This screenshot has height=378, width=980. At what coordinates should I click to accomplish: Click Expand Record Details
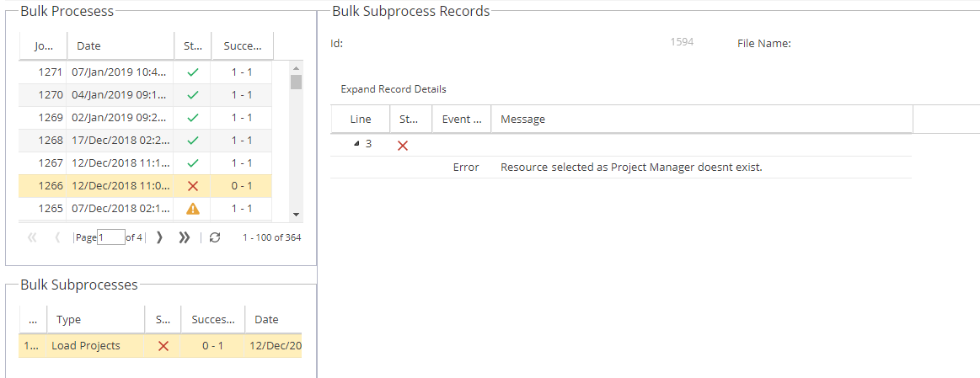coord(394,89)
